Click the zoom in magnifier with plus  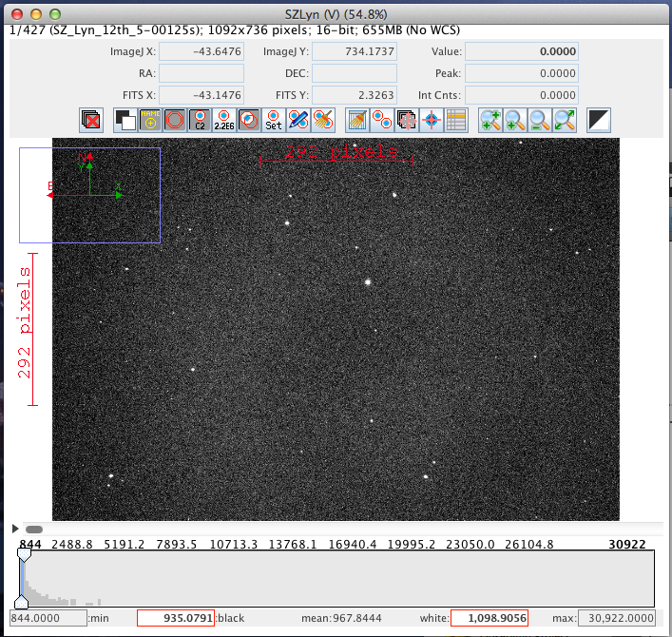(490, 120)
